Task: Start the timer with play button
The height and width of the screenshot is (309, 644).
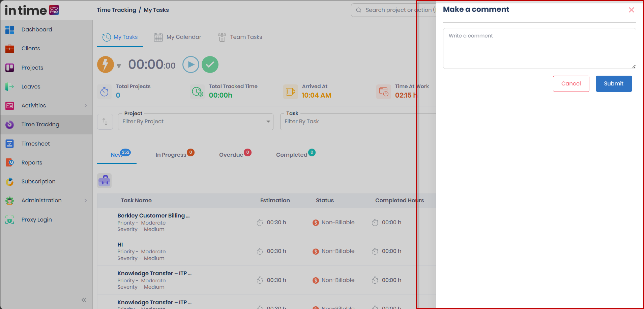Action: coord(191,65)
